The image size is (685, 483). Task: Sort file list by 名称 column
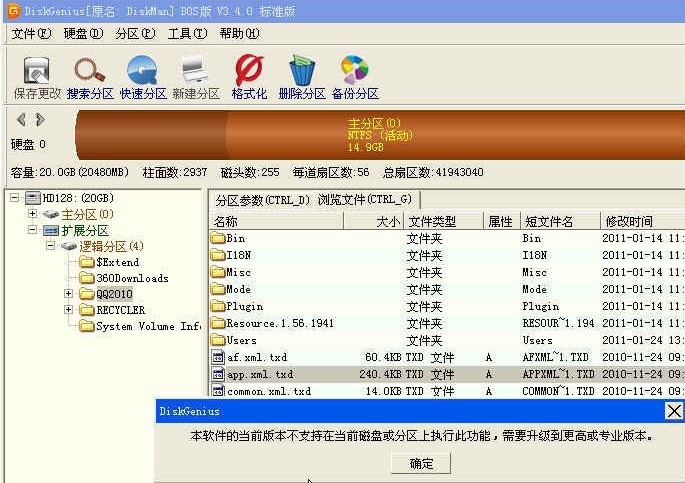[x=277, y=221]
